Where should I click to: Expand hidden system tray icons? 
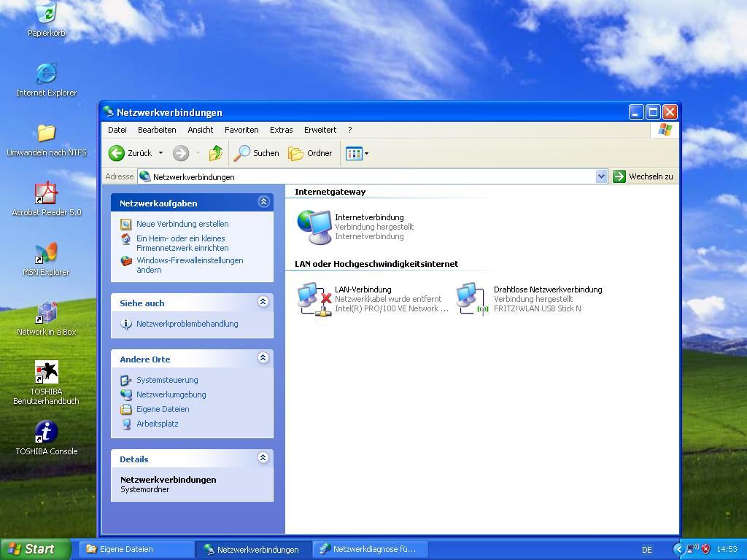tap(678, 550)
